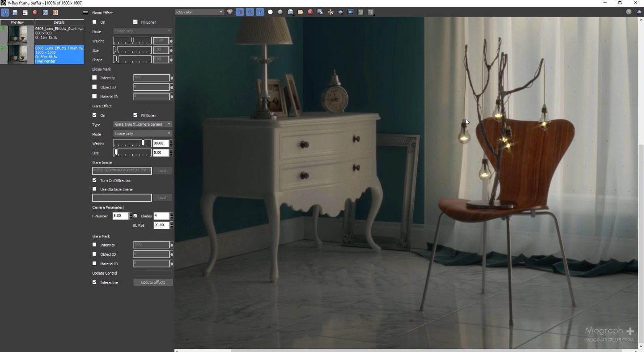Enable the Bloom Effect On checkbox
644x352 pixels.
[94, 22]
